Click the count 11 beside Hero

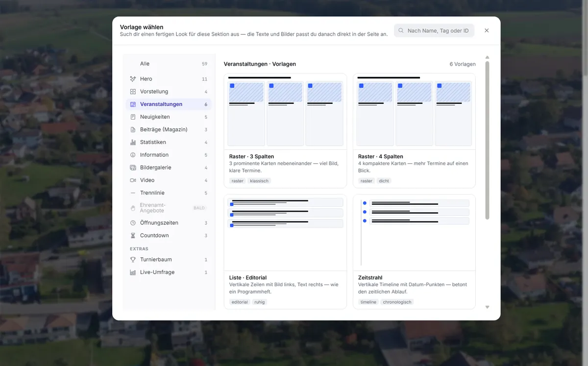(204, 79)
